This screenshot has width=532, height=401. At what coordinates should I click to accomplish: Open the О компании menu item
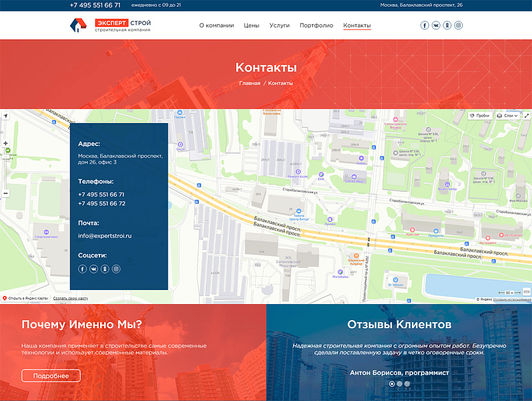(216, 25)
